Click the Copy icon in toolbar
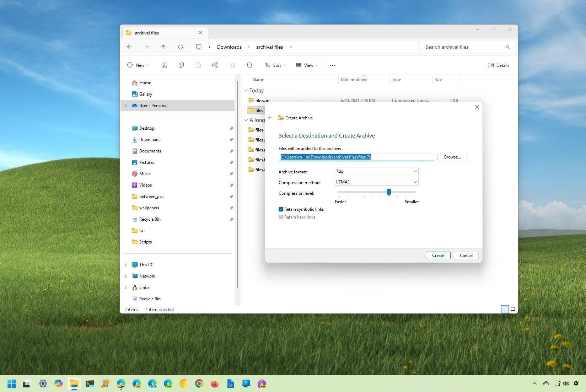586x392 pixels. [181, 65]
